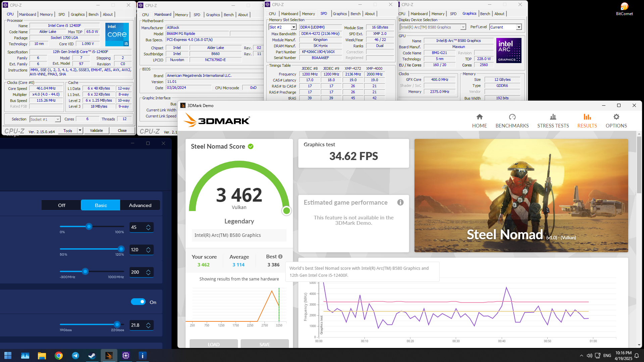Click the Tools button in CPU-Z

coord(68,131)
